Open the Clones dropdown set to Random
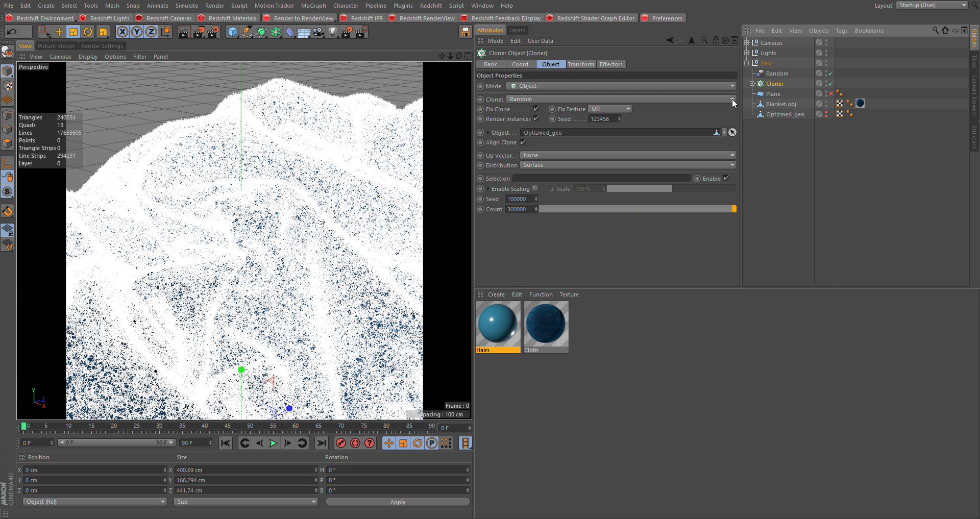The width and height of the screenshot is (980, 519). tap(621, 99)
